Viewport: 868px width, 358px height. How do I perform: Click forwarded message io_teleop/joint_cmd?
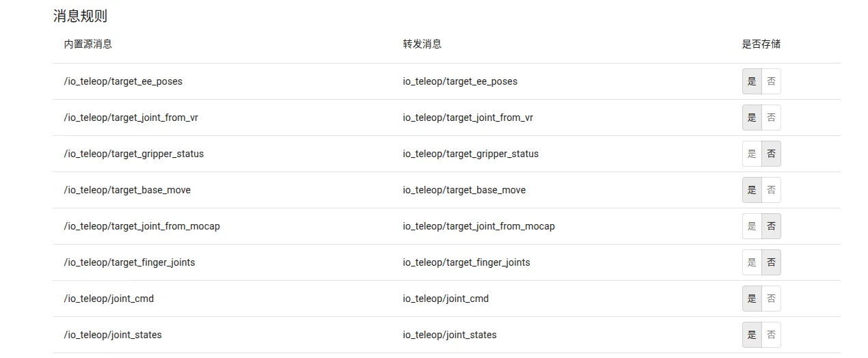[x=446, y=299]
